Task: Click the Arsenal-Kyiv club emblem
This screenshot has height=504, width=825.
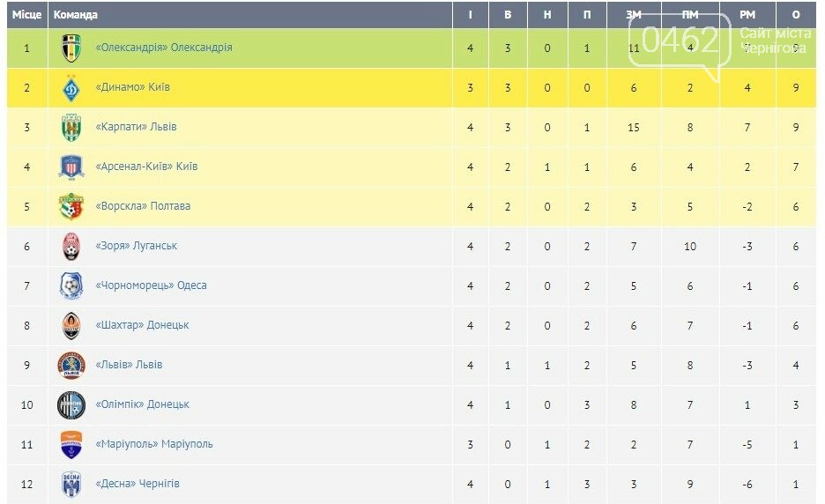Action: (71, 167)
